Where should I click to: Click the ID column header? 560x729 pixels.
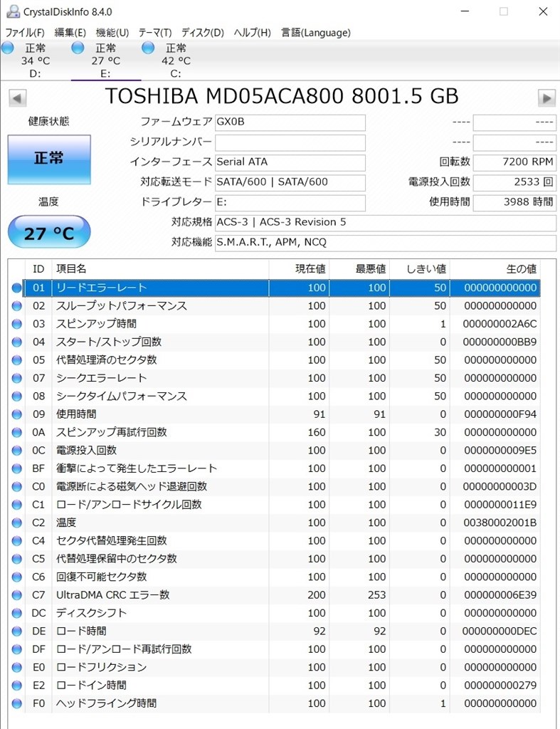click(38, 268)
